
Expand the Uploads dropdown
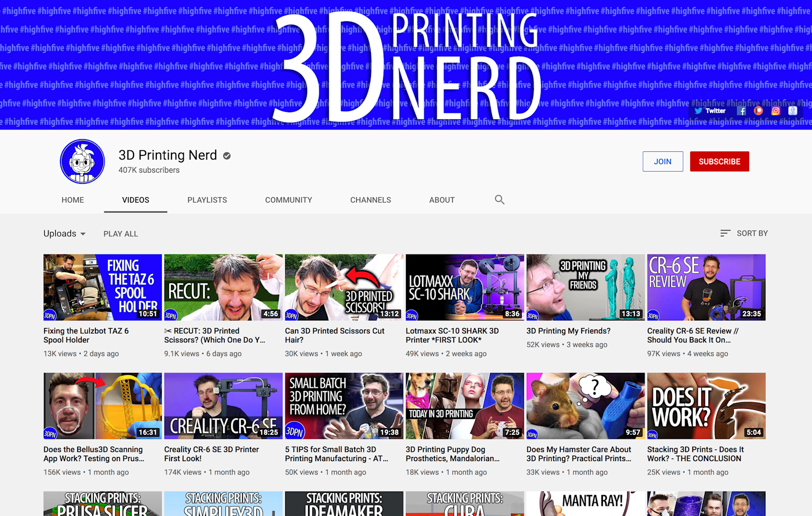pos(64,233)
